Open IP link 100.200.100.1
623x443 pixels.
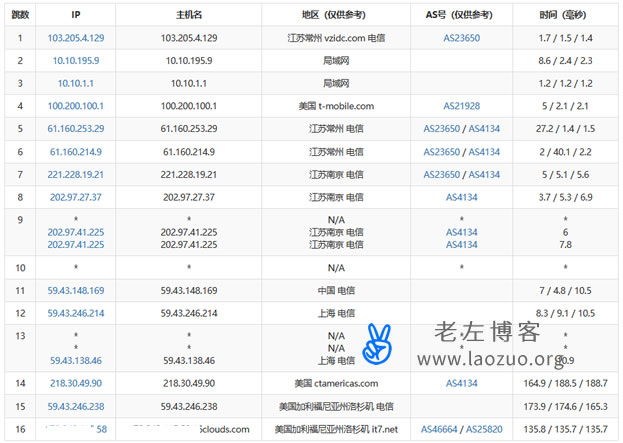76,105
